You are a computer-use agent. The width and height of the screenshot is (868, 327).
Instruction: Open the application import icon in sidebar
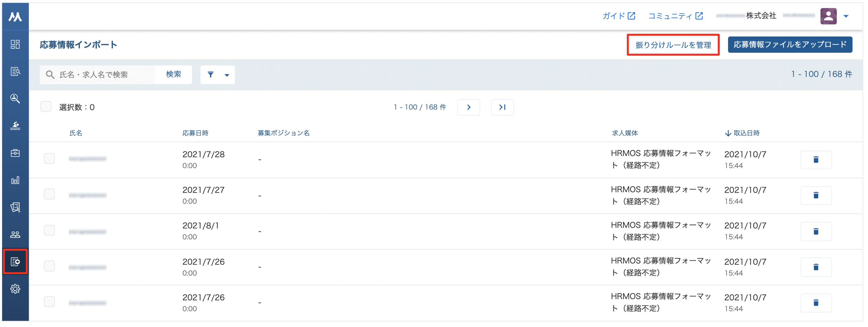15,262
